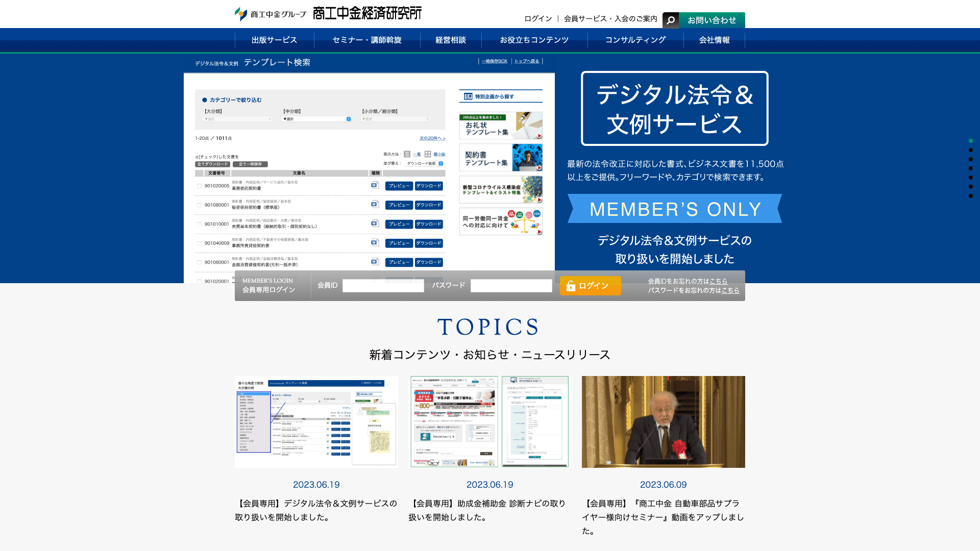Select コンサルティング in the navigation bar

[x=635, y=40]
